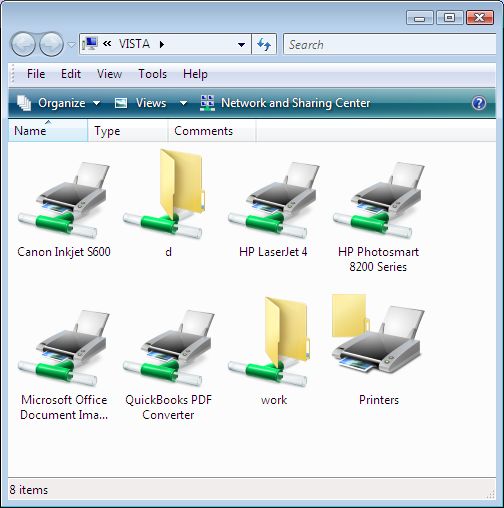Click the Search input box

click(389, 44)
